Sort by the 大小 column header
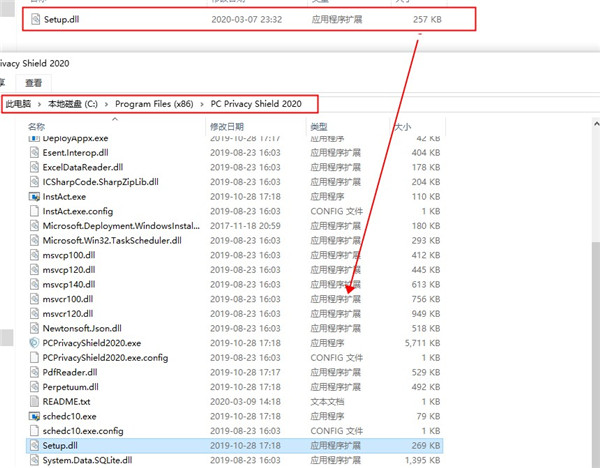 (x=401, y=128)
